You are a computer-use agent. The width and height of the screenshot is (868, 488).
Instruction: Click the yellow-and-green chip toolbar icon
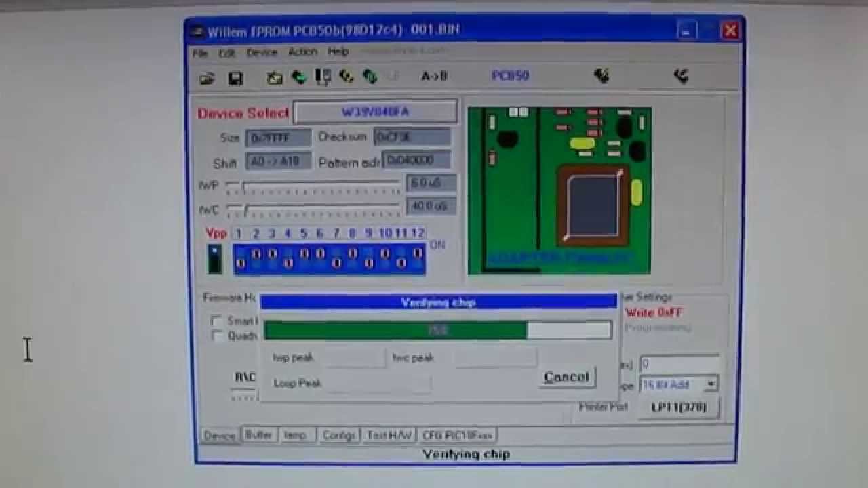(x=346, y=77)
